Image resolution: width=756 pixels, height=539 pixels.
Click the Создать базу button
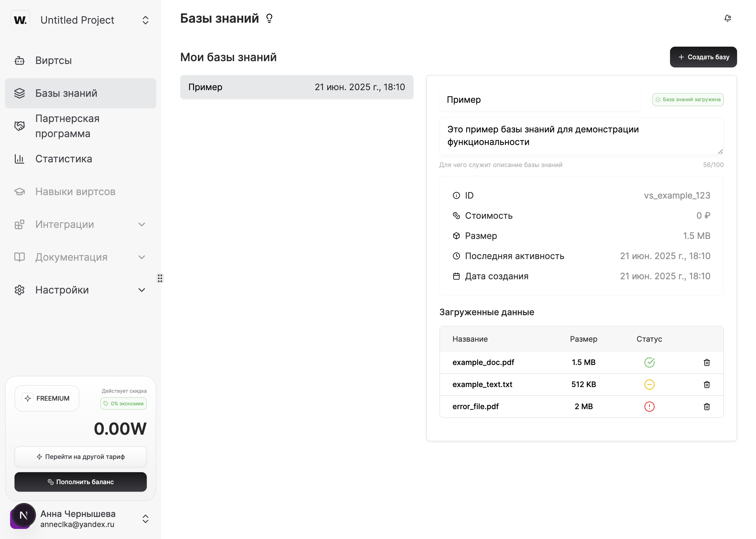[x=703, y=57]
